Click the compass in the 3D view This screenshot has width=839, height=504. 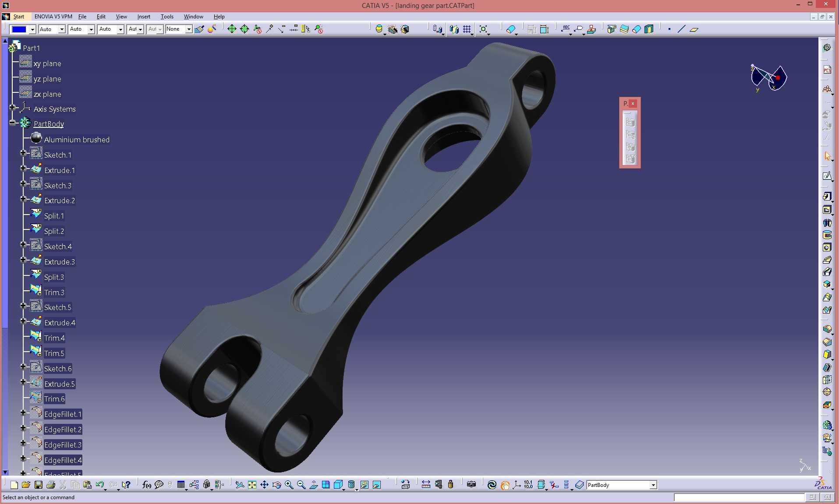point(769,78)
